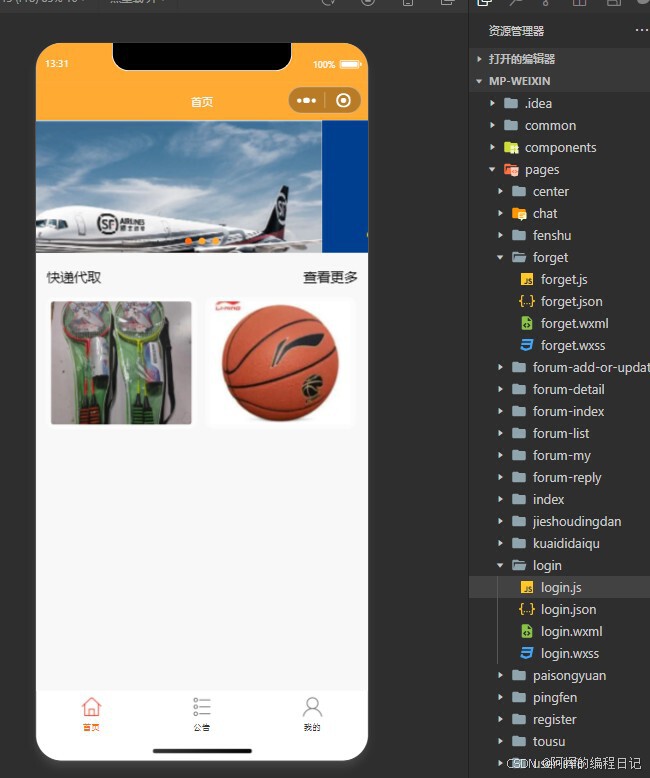The width and height of the screenshot is (650, 778).
Task: Expand the forum-index folder
Action: point(559,411)
